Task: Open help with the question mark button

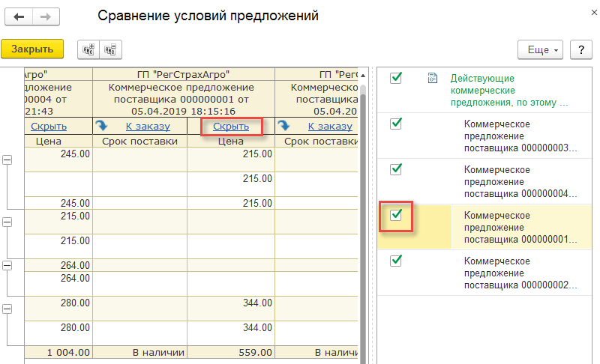Action: click(x=580, y=49)
